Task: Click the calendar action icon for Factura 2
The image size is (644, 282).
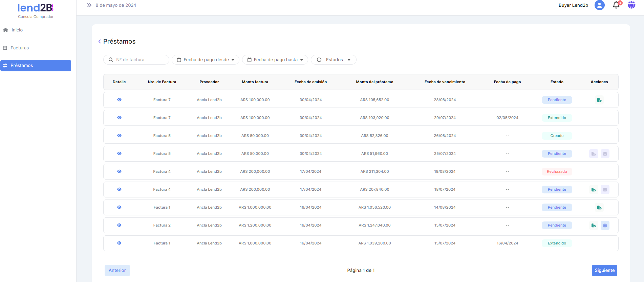Action: [x=605, y=226]
